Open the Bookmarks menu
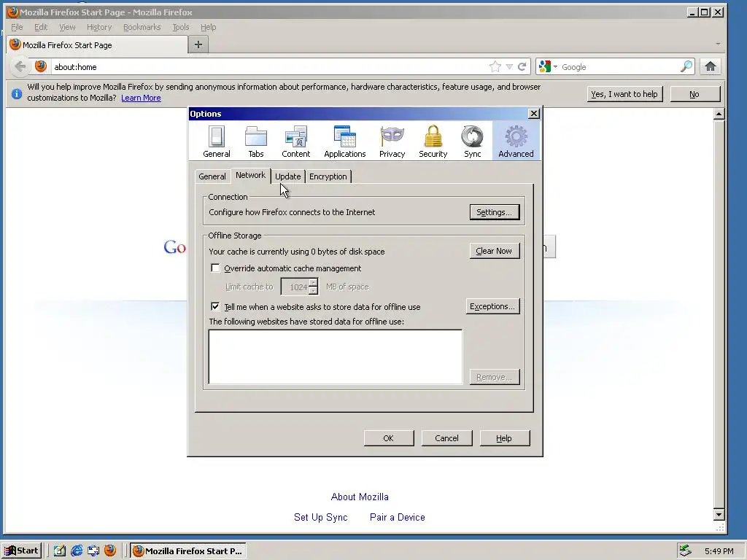This screenshot has height=560, width=747. (142, 27)
